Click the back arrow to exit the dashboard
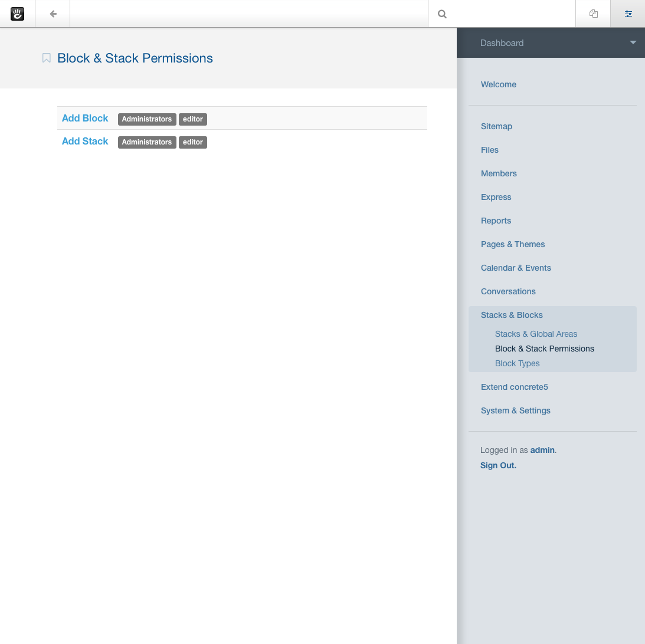This screenshot has width=645, height=644. [52, 14]
